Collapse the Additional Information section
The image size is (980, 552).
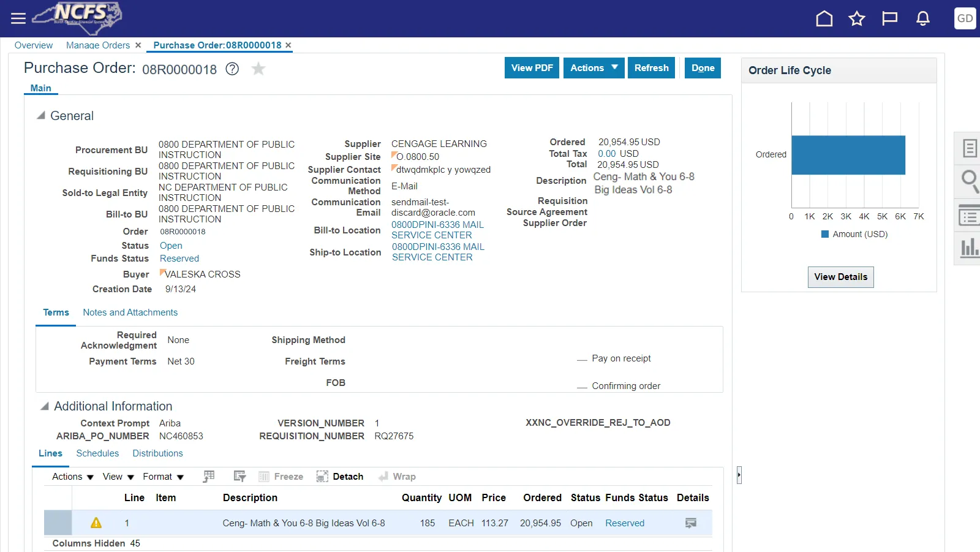(45, 406)
